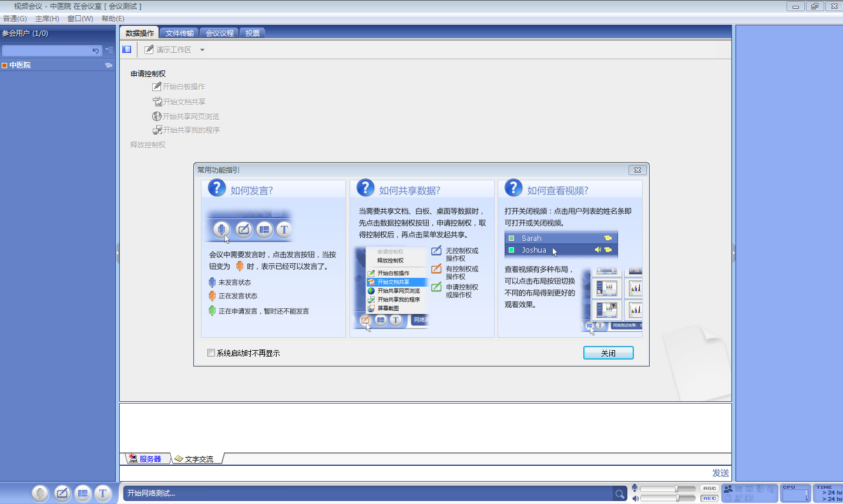
Task: Click the search magnifier icon in status bar
Action: click(619, 494)
